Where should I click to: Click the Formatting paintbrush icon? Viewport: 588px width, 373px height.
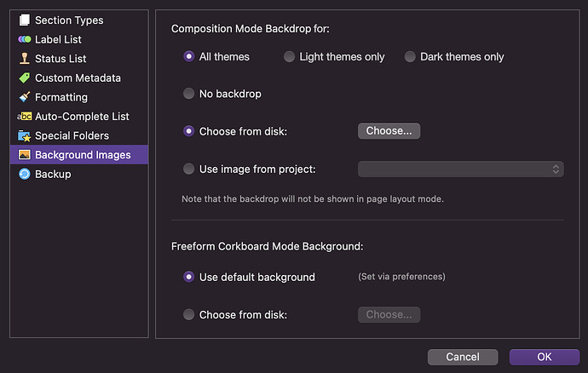click(25, 97)
